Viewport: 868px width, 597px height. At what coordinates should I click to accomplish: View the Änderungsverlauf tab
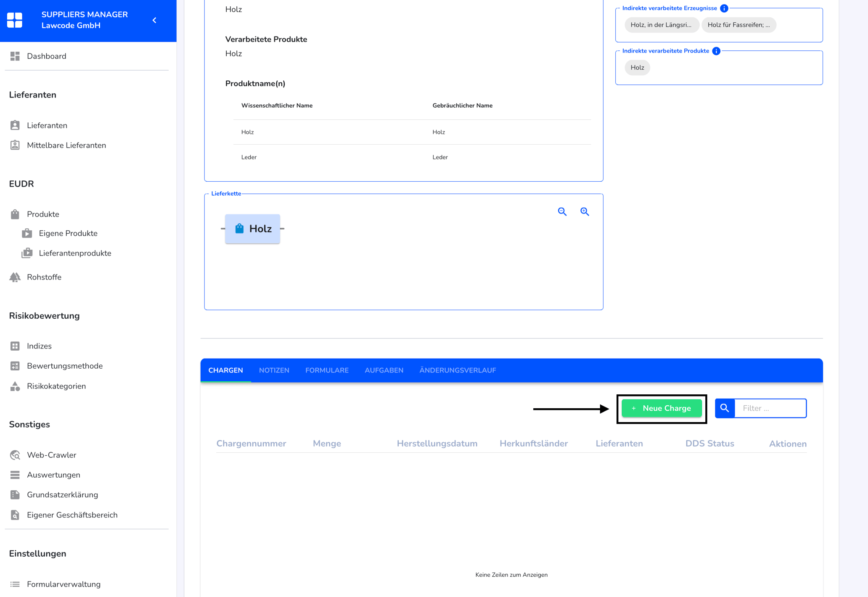click(x=458, y=370)
